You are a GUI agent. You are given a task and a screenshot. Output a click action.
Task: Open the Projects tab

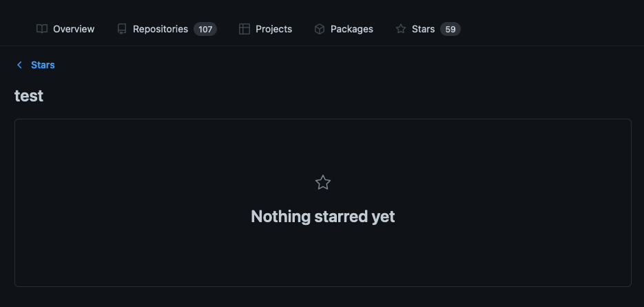(273, 29)
